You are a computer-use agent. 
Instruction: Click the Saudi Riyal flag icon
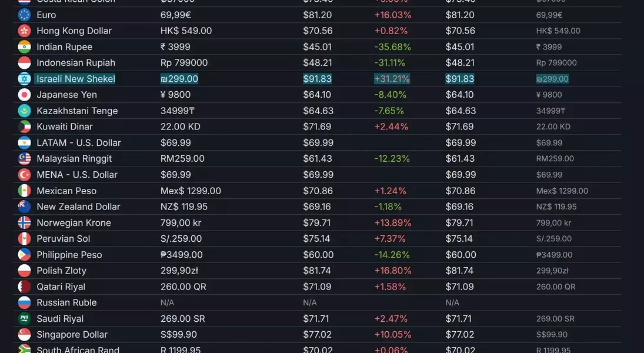tap(24, 319)
